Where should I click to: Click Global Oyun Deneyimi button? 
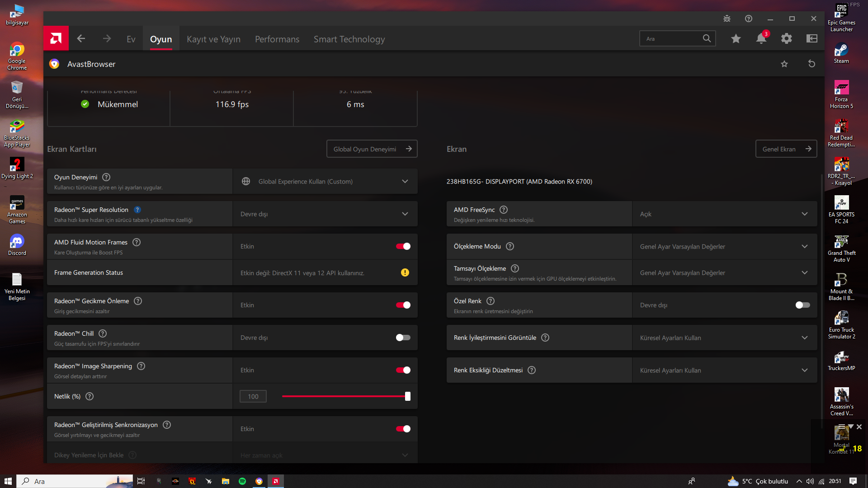[x=372, y=149]
